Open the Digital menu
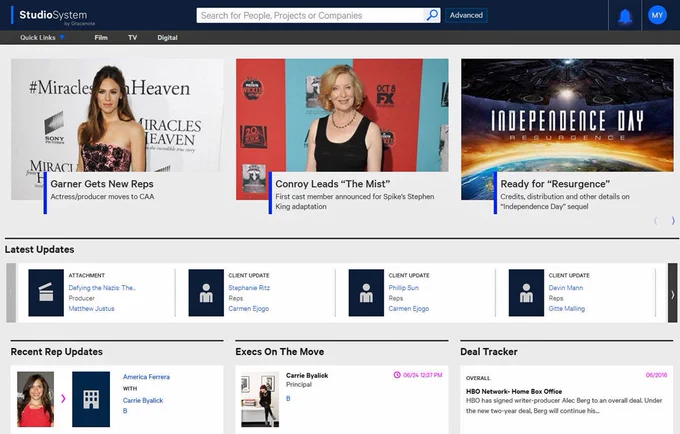680x434 pixels. pyautogui.click(x=167, y=38)
